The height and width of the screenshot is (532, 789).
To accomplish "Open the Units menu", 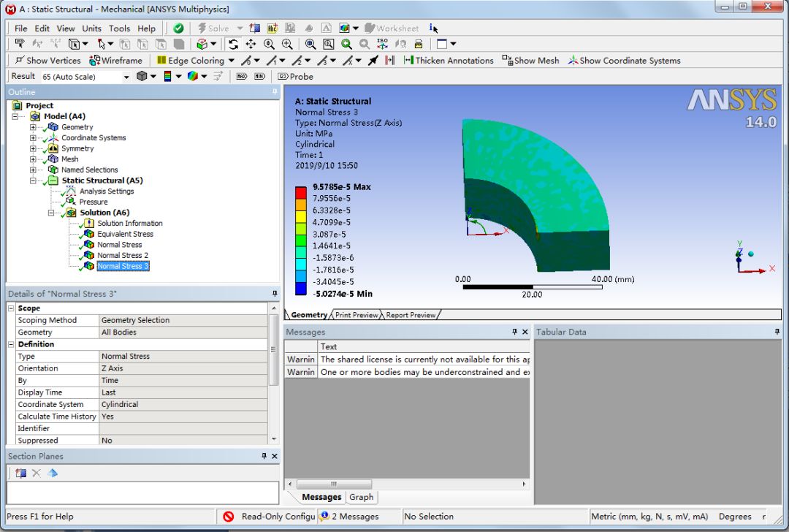I will (91, 28).
